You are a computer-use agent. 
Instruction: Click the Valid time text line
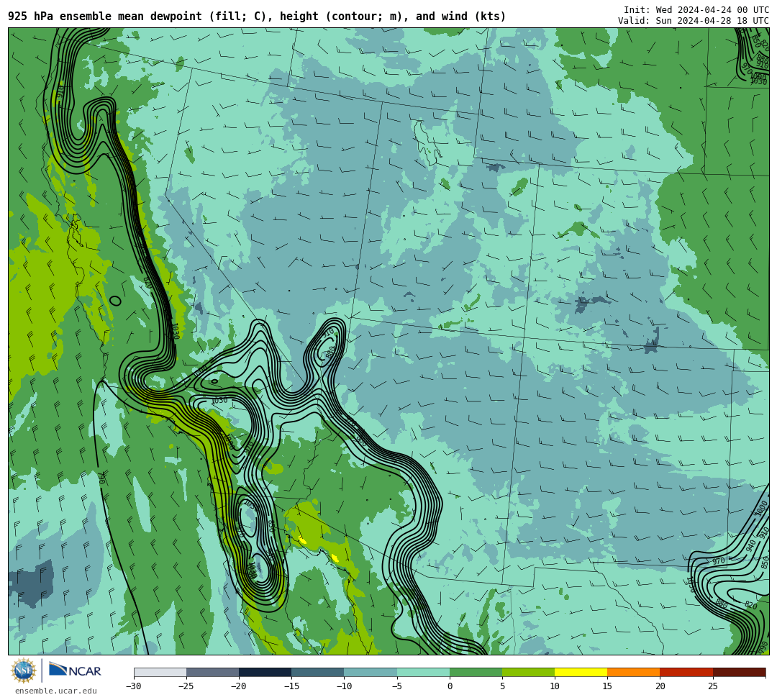click(694, 21)
